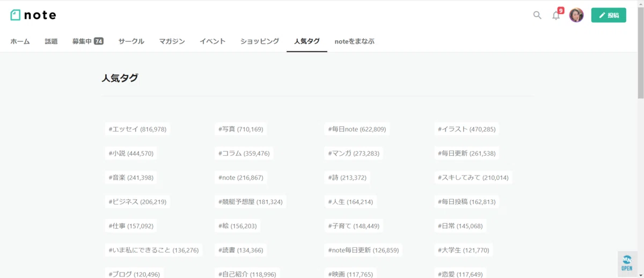The image size is (644, 278).
Task: Open the #イラスト tag
Action: click(x=466, y=129)
